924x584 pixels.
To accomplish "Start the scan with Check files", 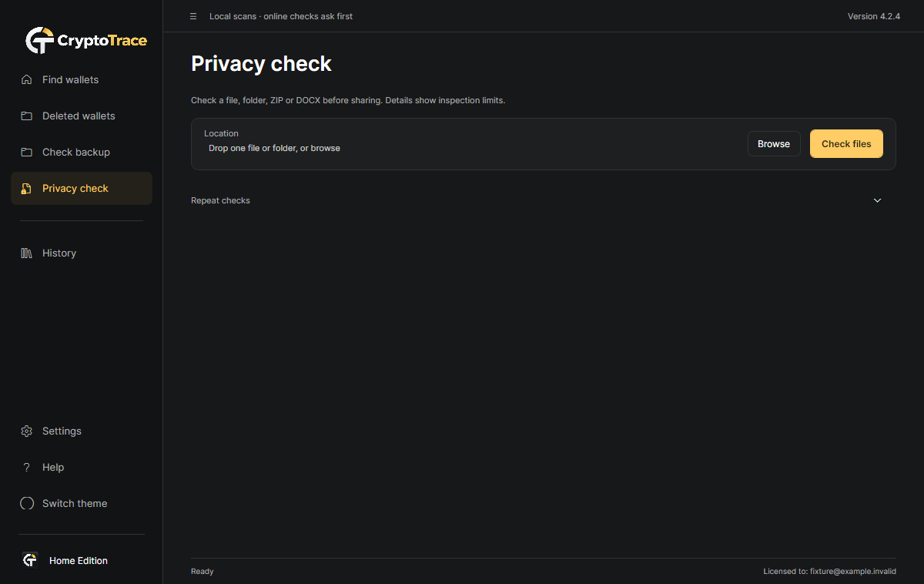I will point(846,144).
